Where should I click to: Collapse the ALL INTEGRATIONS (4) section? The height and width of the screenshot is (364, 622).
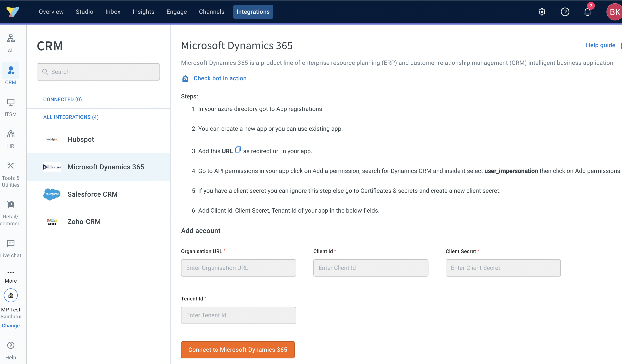pos(71,117)
